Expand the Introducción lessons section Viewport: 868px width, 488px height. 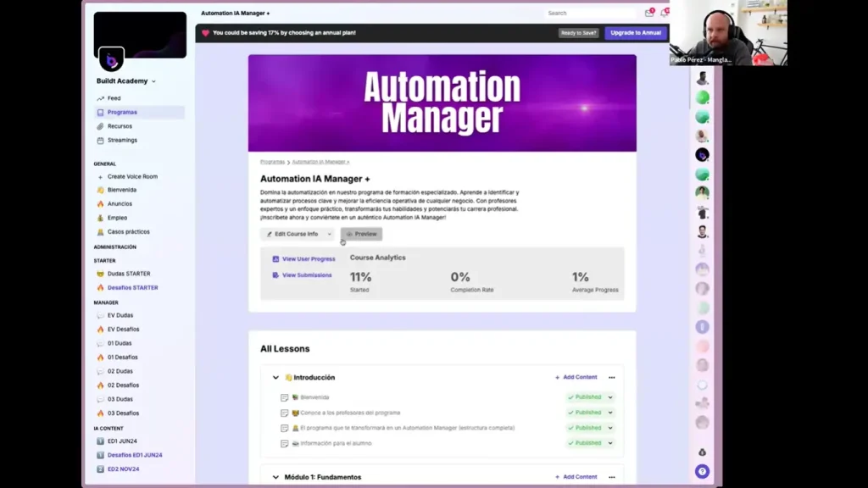[275, 377]
